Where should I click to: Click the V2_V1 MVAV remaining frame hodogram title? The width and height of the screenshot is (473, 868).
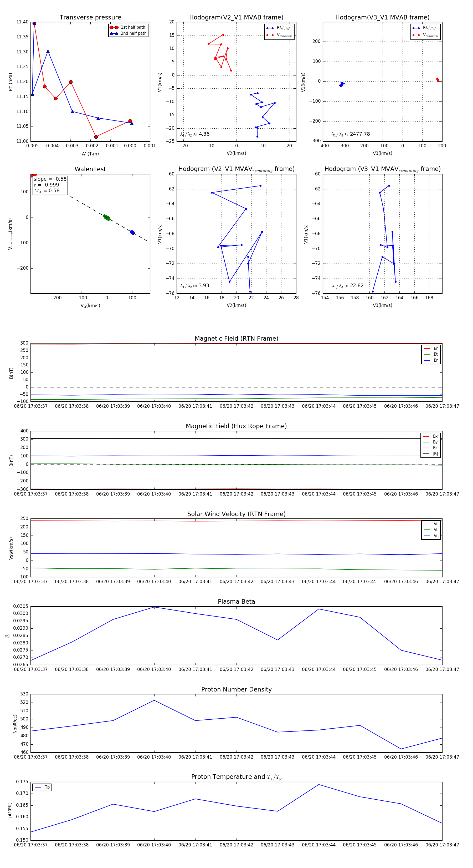coord(236,169)
